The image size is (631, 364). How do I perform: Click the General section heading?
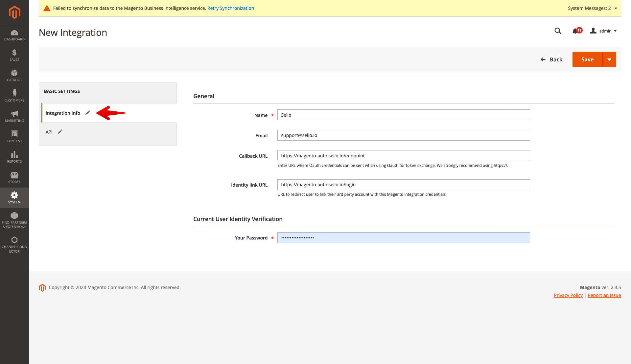[204, 96]
